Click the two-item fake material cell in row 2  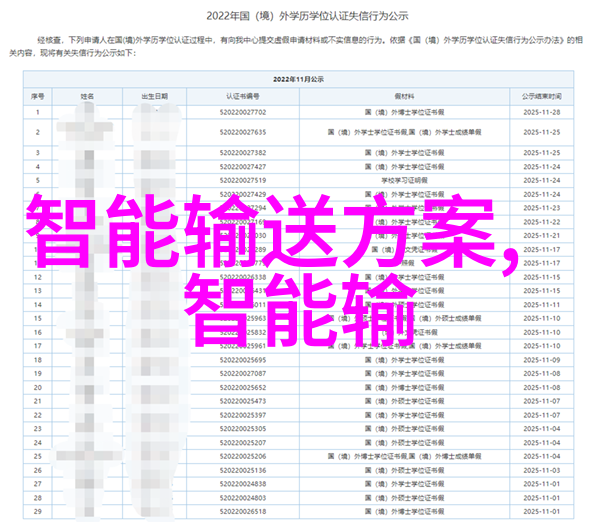[x=404, y=132]
